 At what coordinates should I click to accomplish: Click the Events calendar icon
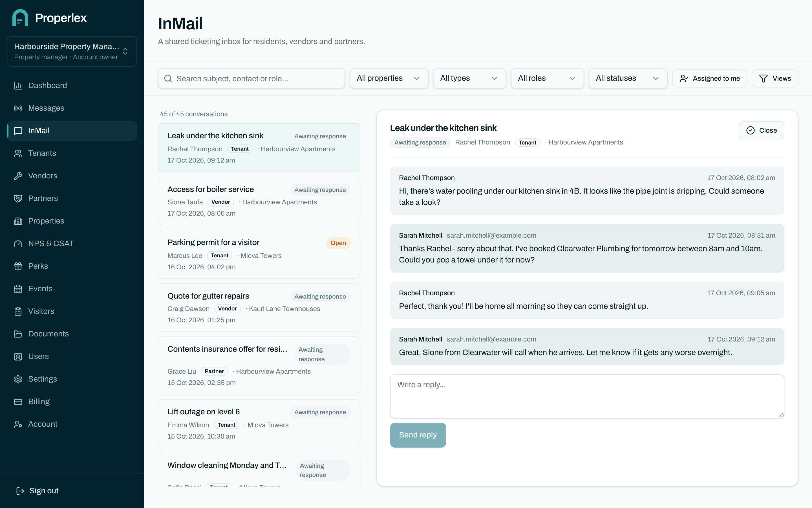coord(18,289)
